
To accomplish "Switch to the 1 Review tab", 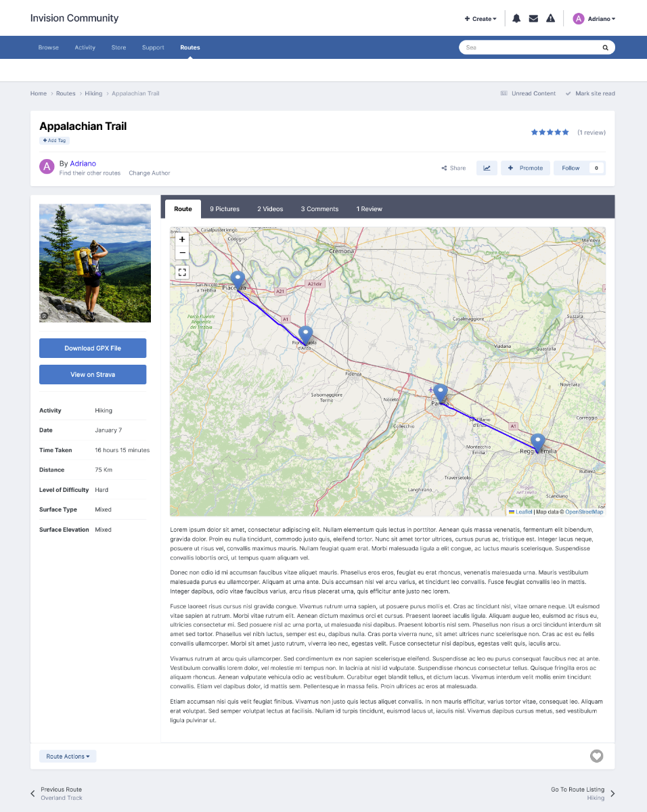I will click(x=370, y=209).
